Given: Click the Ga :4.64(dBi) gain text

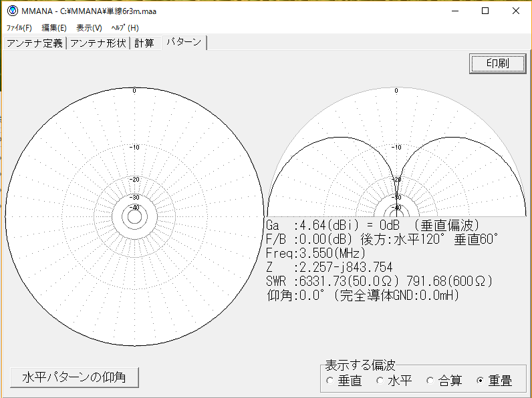Looking at the screenshot, I should coord(313,225).
